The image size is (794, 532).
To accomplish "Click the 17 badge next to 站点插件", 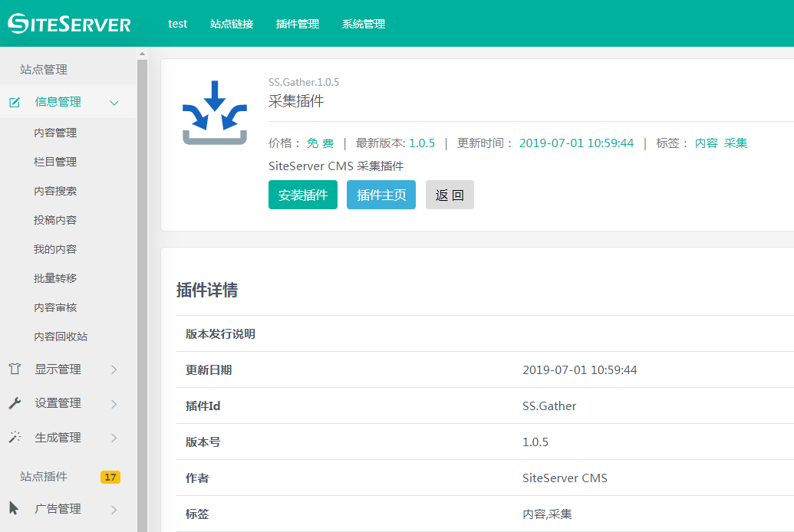I will coord(110,477).
